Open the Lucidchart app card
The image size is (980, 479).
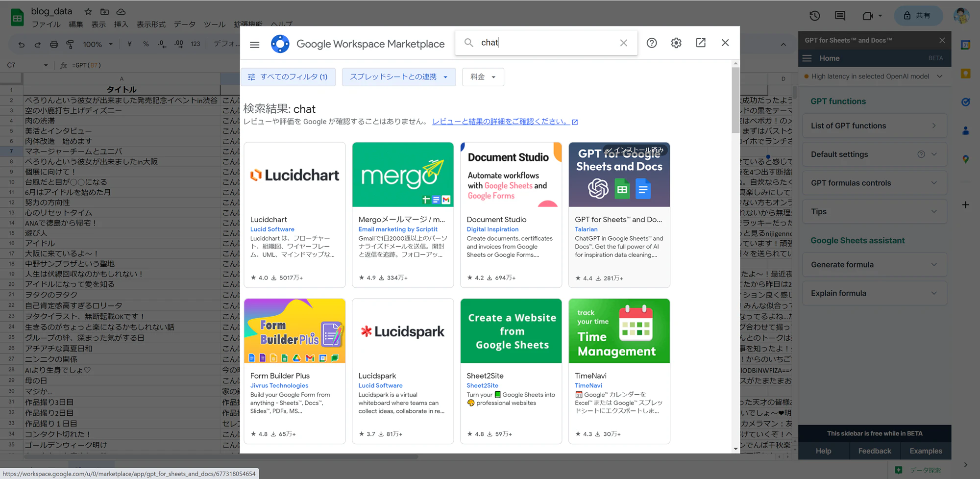tap(294, 215)
